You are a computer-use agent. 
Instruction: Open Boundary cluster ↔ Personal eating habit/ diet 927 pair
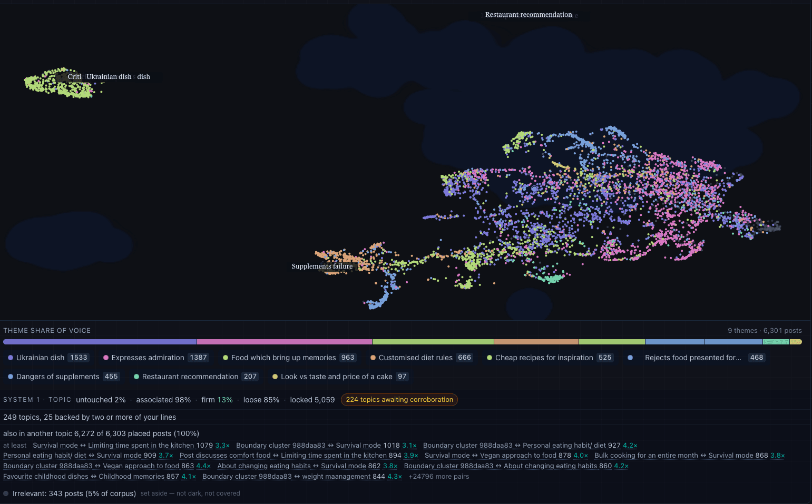click(x=530, y=446)
